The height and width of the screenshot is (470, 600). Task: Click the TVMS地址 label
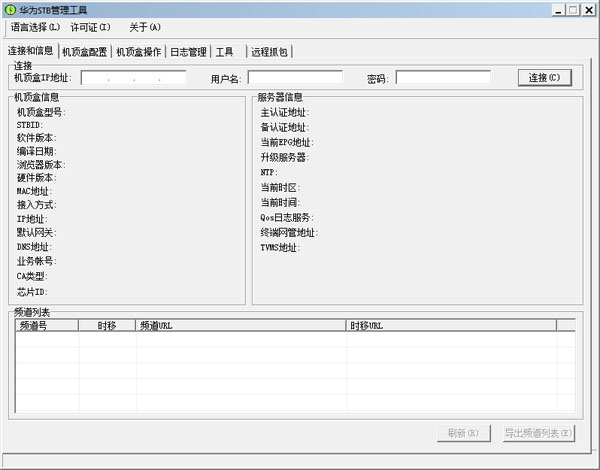[280, 248]
